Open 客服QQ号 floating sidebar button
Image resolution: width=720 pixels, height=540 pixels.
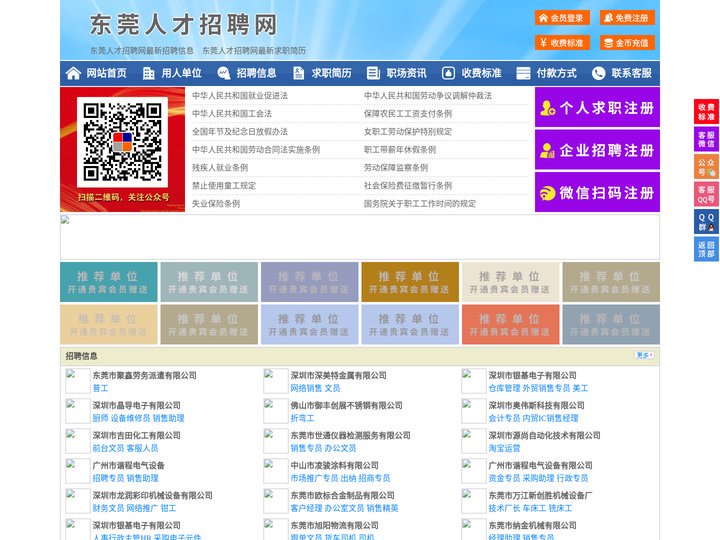(706, 194)
